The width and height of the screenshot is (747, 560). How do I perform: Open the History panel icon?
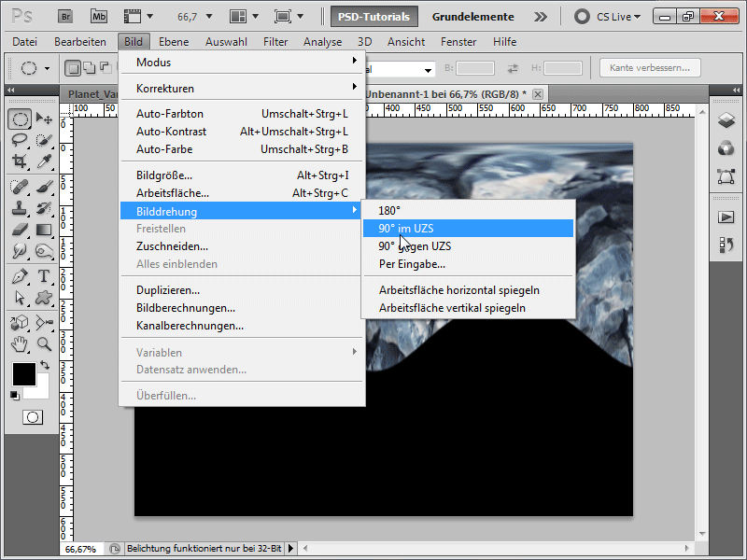(726, 245)
